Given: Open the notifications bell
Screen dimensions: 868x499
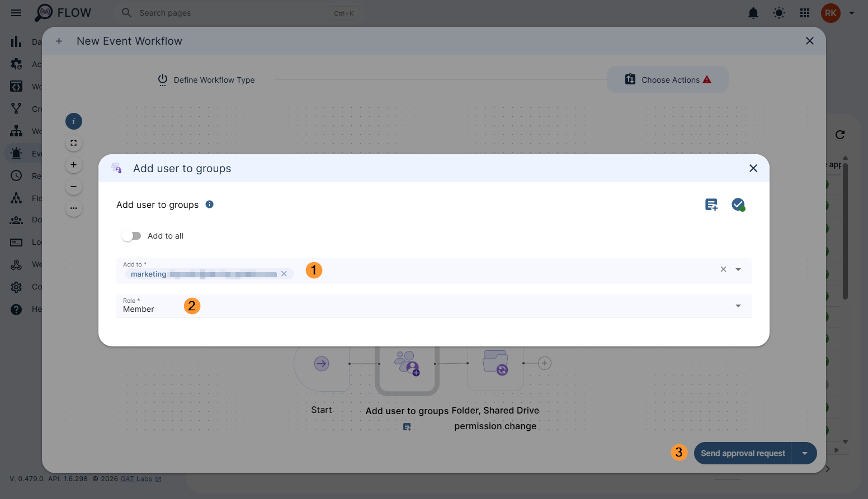Looking at the screenshot, I should point(753,13).
